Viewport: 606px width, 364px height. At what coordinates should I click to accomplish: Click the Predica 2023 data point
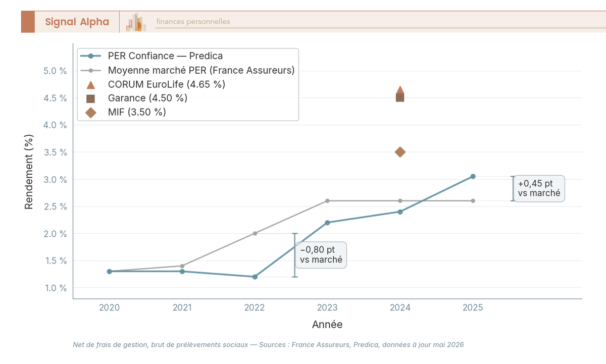[x=327, y=223]
